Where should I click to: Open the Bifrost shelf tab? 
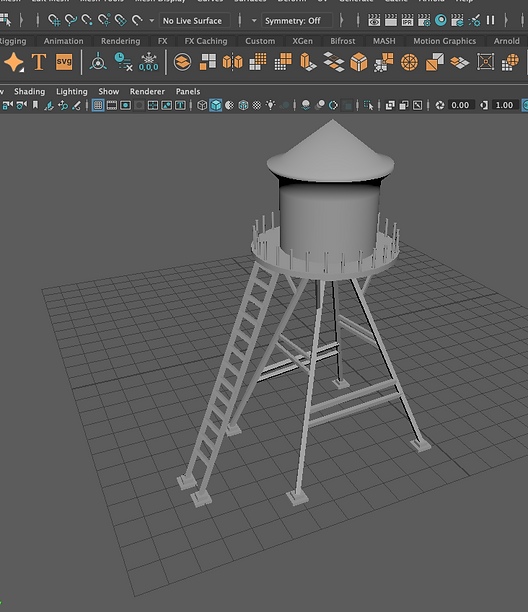tap(343, 41)
